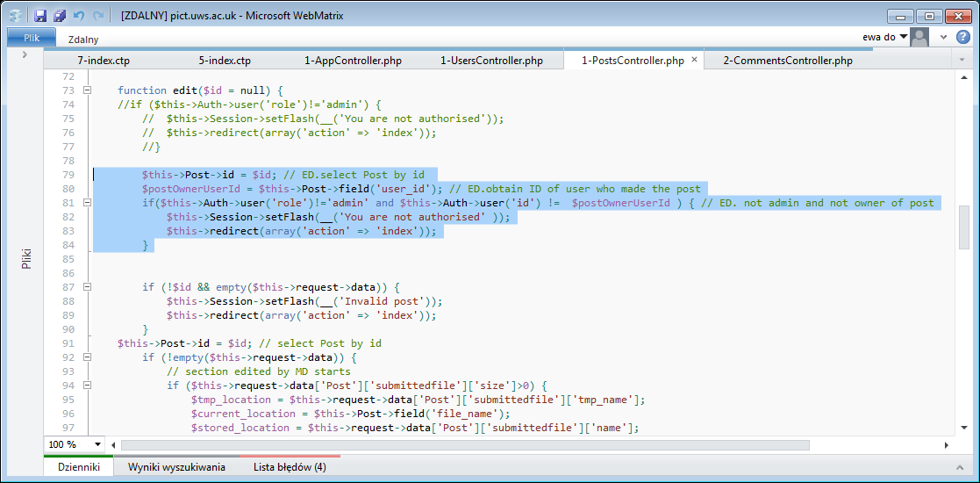Click the horizontal scrollbar thumb

pyautogui.click(x=465, y=445)
